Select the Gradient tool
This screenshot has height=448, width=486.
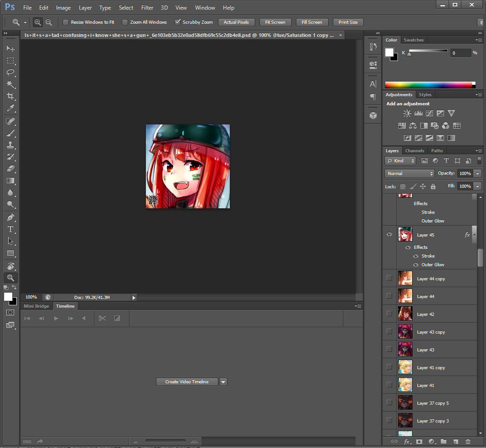(x=10, y=180)
